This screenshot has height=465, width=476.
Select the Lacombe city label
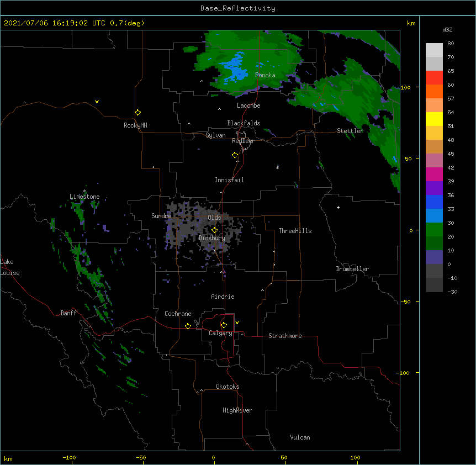[248, 105]
